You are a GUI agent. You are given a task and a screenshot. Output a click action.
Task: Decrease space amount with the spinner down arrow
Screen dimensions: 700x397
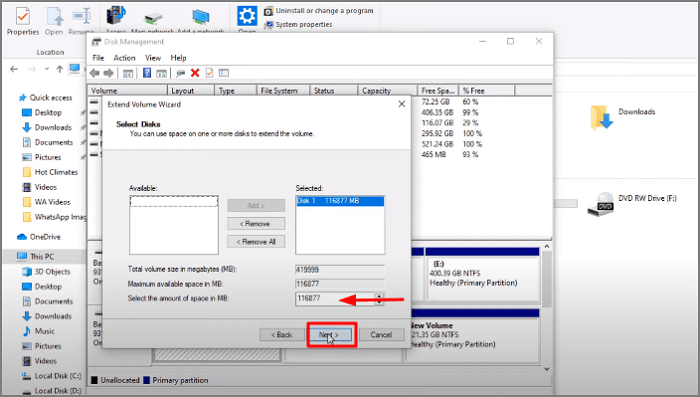(x=379, y=302)
